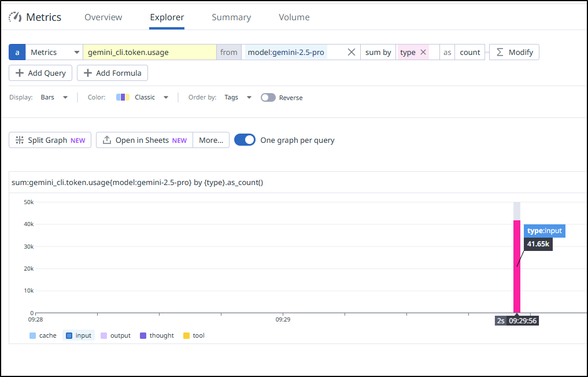Screen dimensions: 588x377
Task: Toggle the Reverse order switch
Action: coord(268,98)
